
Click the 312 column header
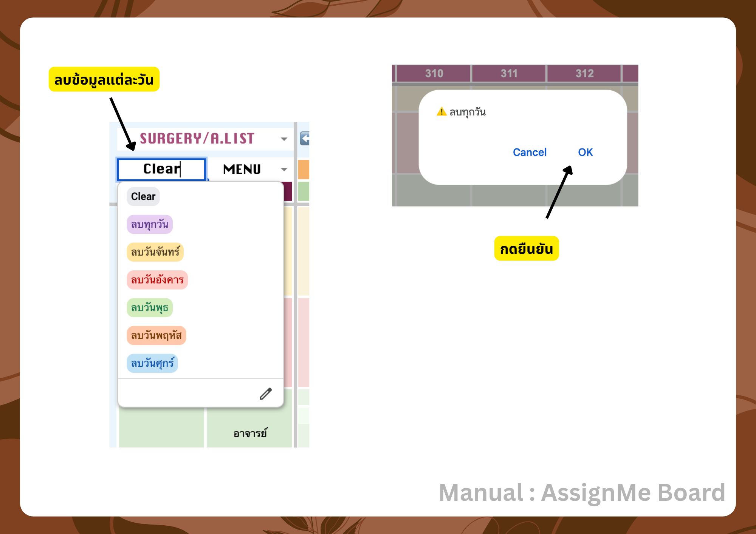[x=584, y=73]
